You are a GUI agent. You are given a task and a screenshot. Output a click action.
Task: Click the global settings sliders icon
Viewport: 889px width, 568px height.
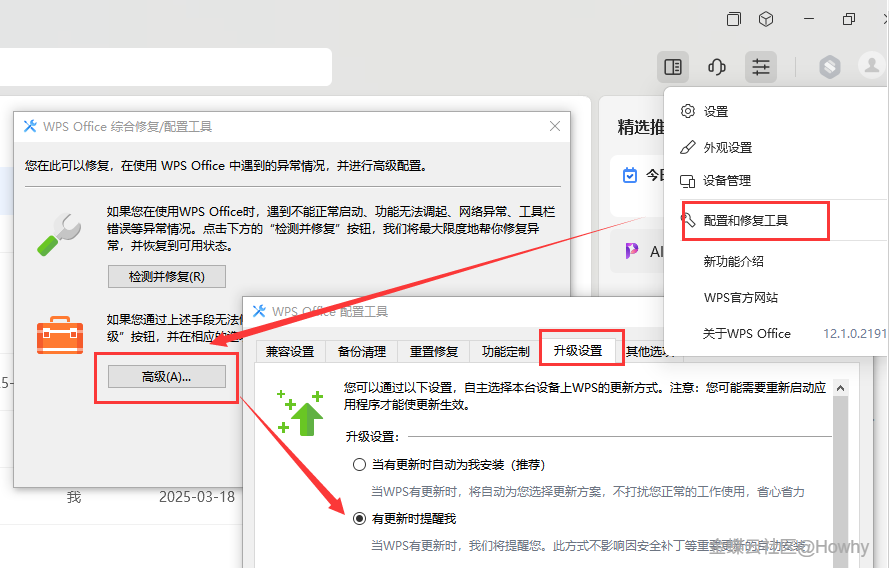760,67
